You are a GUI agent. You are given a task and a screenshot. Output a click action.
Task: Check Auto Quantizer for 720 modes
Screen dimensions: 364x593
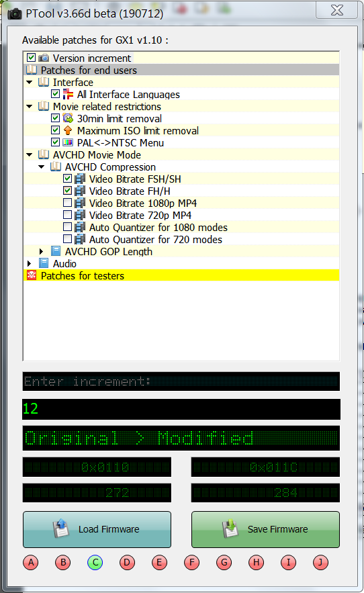[67, 239]
